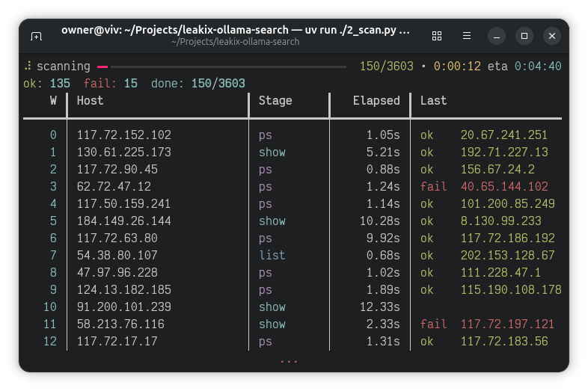Click the red ellipsis below the table
Screen dimensions: 588x391
click(289, 361)
